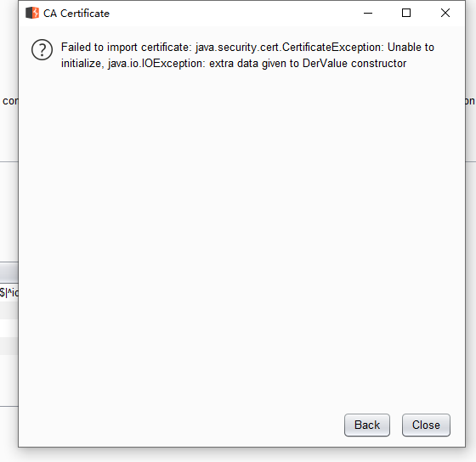Maximize the CA Certificate dialog

pyautogui.click(x=406, y=13)
